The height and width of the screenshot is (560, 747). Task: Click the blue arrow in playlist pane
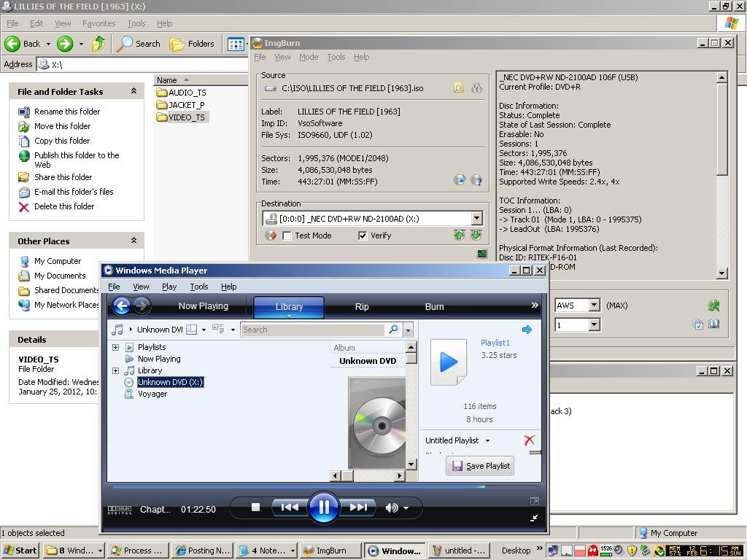point(527,330)
